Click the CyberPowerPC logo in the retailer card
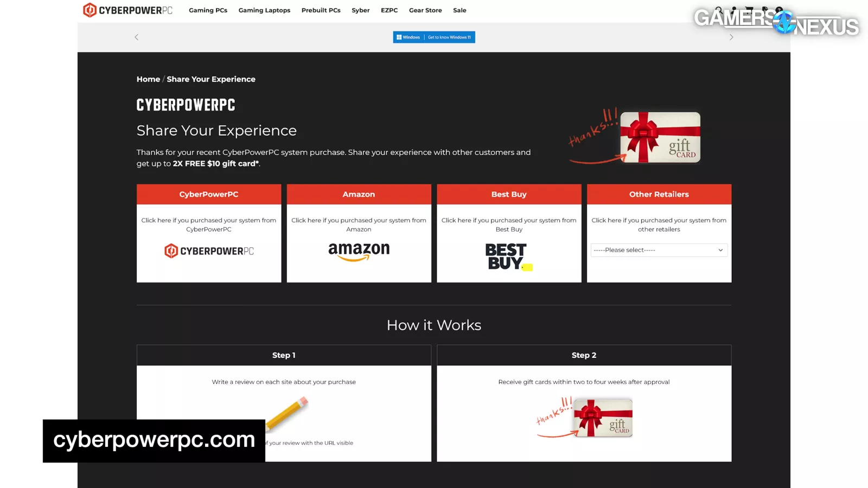 (x=209, y=251)
